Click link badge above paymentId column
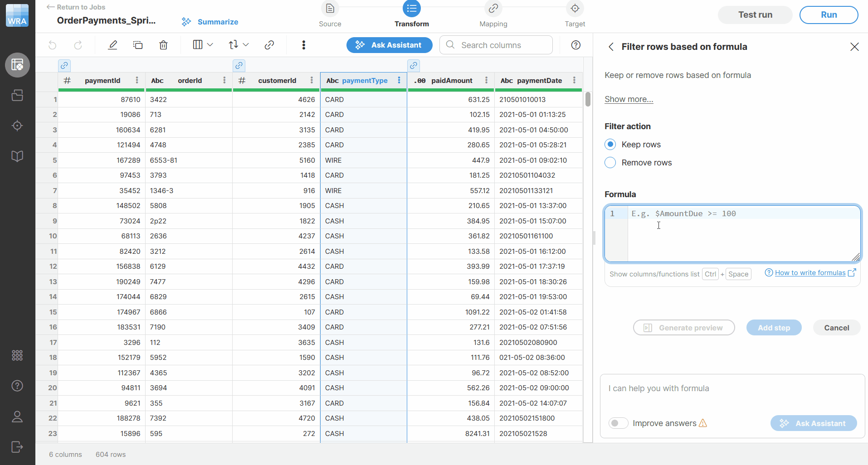 pos(64,65)
